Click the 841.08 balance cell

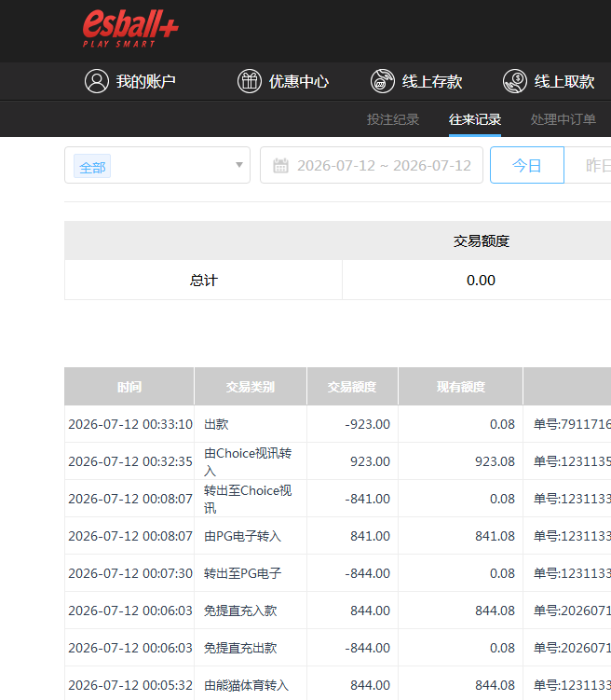(x=461, y=536)
